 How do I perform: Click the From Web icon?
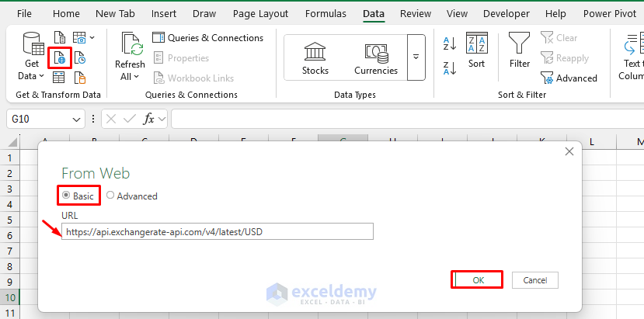[60, 58]
